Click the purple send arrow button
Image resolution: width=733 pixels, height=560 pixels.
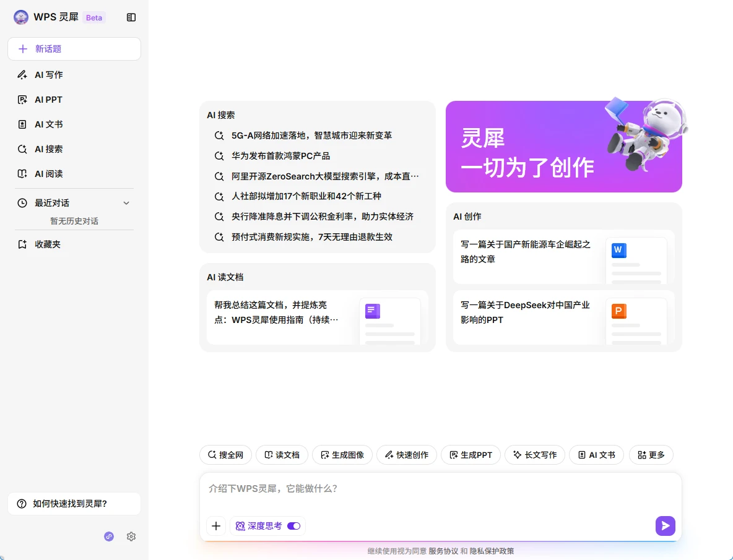tap(665, 526)
